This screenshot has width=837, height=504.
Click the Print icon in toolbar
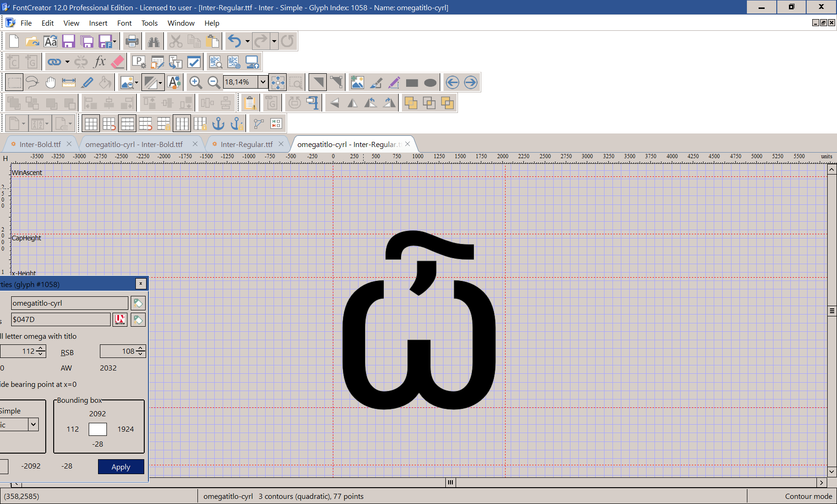point(132,42)
